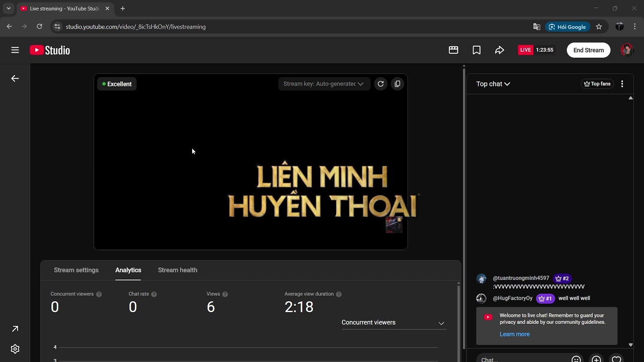Open the Top fans leaderboard

click(597, 84)
